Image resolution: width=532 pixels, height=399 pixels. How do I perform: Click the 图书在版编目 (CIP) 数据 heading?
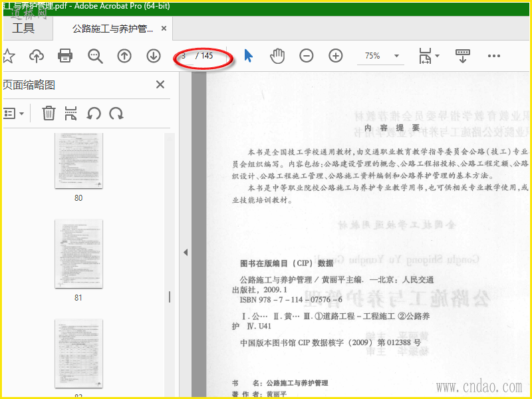(287, 263)
